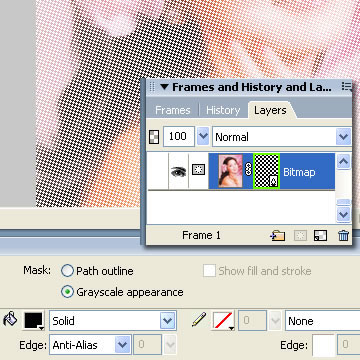Select the mask thumbnail on Bitmap layer
The height and width of the screenshot is (360, 360).
click(266, 171)
